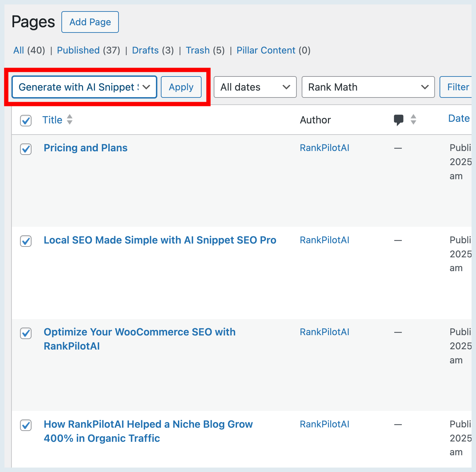The height and width of the screenshot is (472, 476).
Task: Click the Filter button
Action: click(458, 87)
